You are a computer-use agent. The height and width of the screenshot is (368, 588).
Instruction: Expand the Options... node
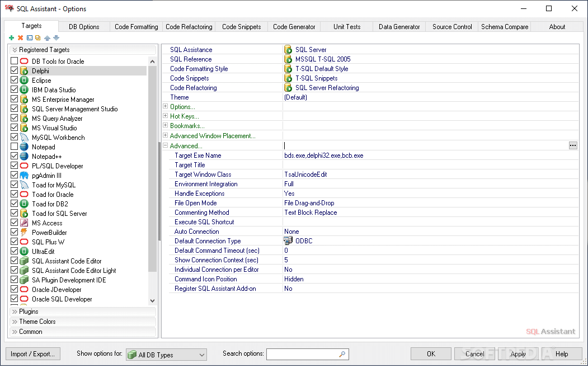click(x=166, y=106)
